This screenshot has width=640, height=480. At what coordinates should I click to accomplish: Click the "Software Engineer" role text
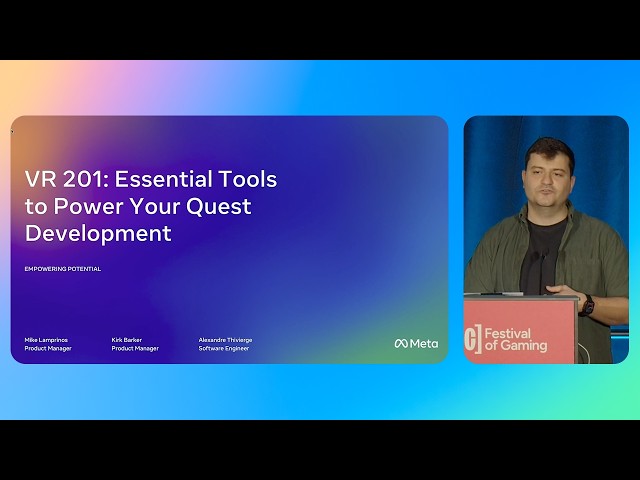224,349
